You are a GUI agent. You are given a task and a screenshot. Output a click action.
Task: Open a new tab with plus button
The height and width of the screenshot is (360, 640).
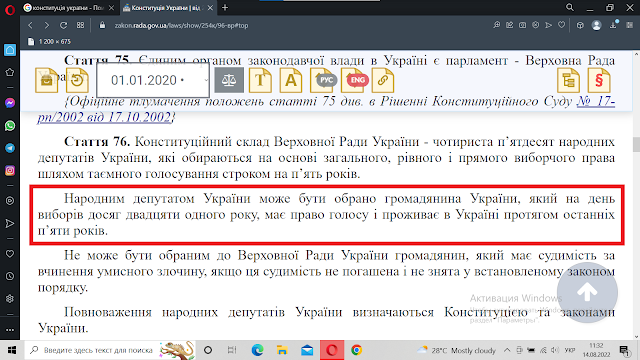coord(225,8)
